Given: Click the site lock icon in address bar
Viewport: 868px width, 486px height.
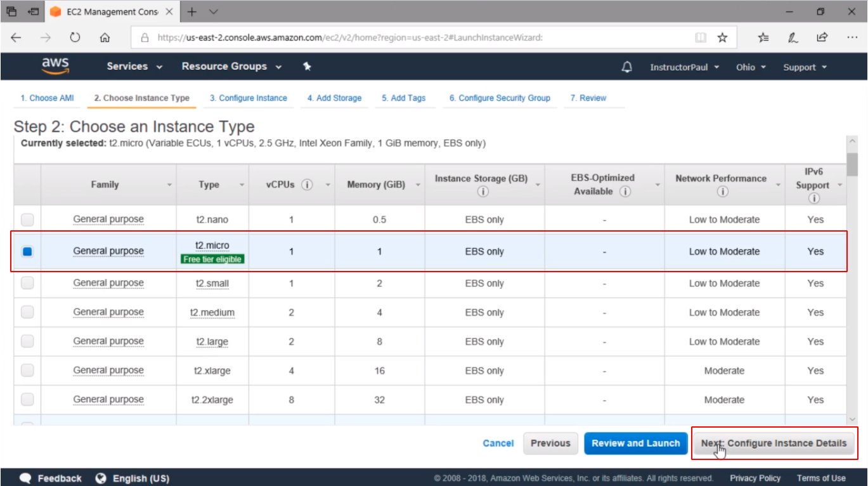Looking at the screenshot, I should 145,37.
